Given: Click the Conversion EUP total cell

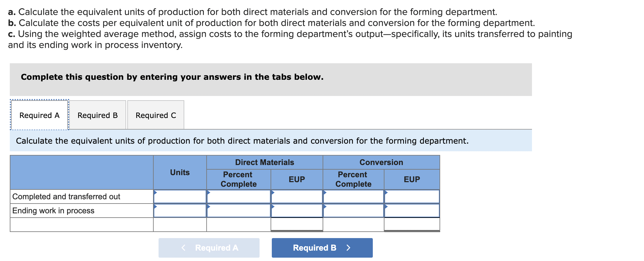Looking at the screenshot, I should pyautogui.click(x=412, y=224).
